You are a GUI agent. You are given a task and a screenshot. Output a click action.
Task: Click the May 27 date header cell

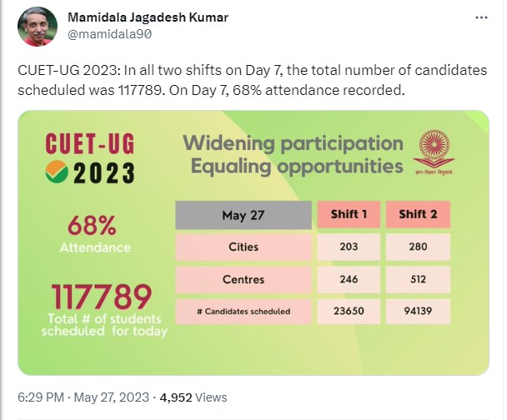[243, 215]
